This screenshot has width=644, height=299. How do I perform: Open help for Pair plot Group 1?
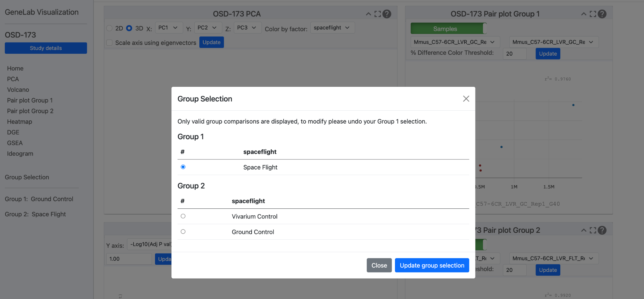coord(602,14)
